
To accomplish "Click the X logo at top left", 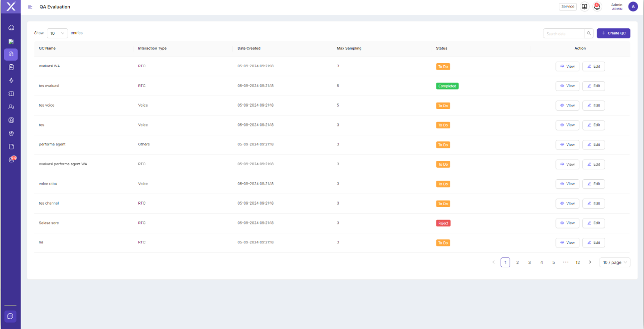I will pos(11,6).
